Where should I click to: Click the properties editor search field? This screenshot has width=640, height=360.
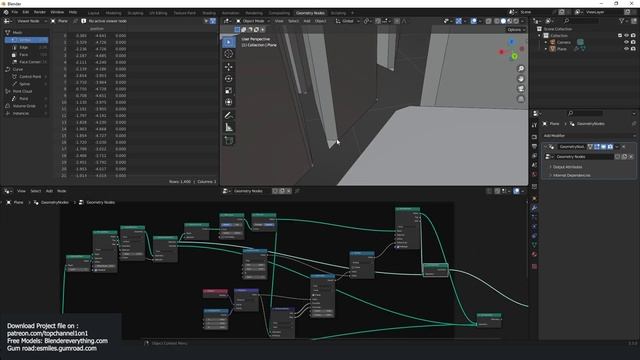pos(585,113)
